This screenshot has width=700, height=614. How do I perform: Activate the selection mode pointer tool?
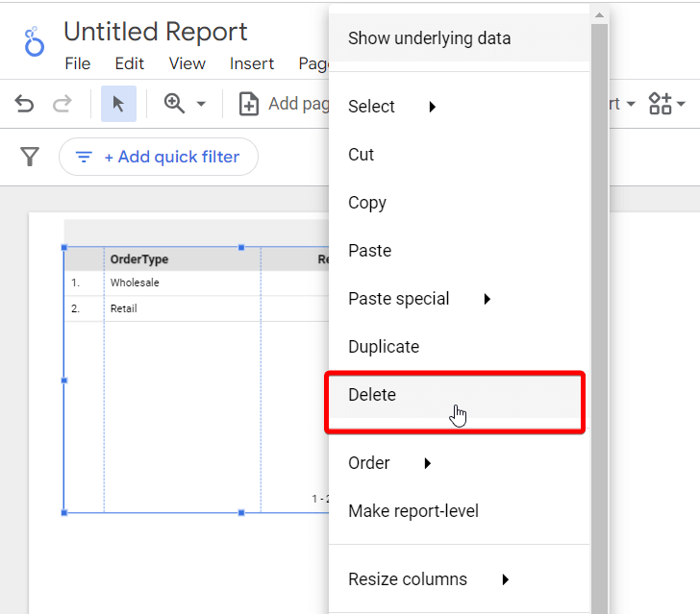coord(118,104)
